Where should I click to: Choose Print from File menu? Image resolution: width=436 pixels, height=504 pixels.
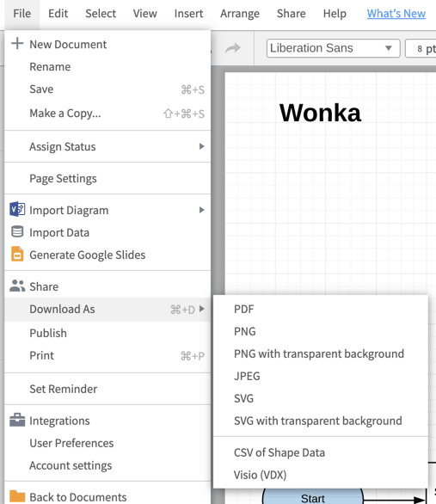107,355
